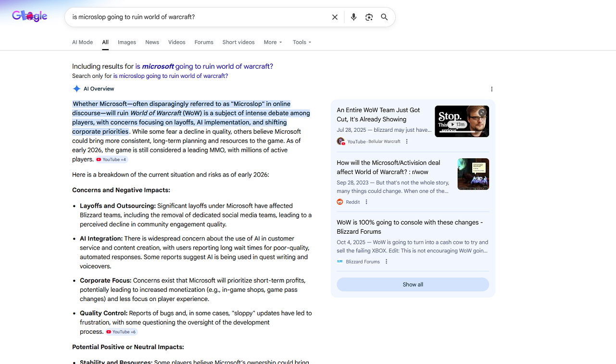Clear the search query with the X icon
Viewport: 616px width, 364px height.
tap(335, 17)
